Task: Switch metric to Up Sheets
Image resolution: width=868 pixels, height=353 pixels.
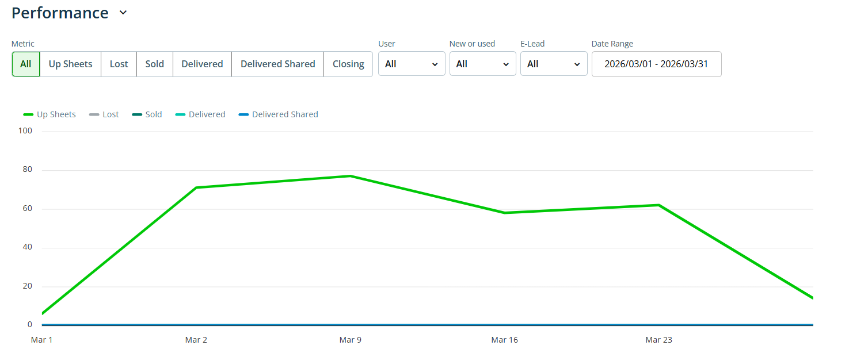Action: (70, 64)
